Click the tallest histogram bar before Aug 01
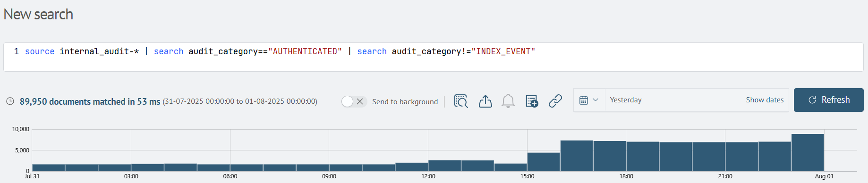This screenshot has width=868, height=183. [808, 152]
